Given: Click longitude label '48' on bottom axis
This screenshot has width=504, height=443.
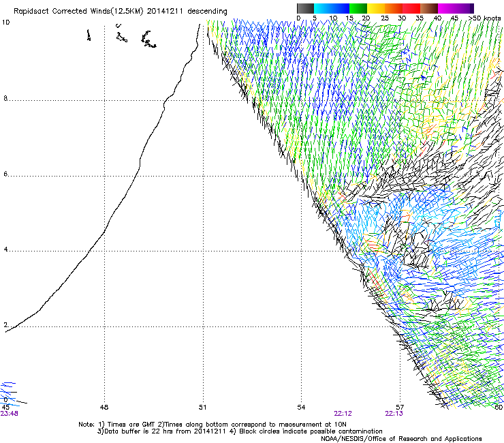Looking at the screenshot, I should [x=104, y=408].
